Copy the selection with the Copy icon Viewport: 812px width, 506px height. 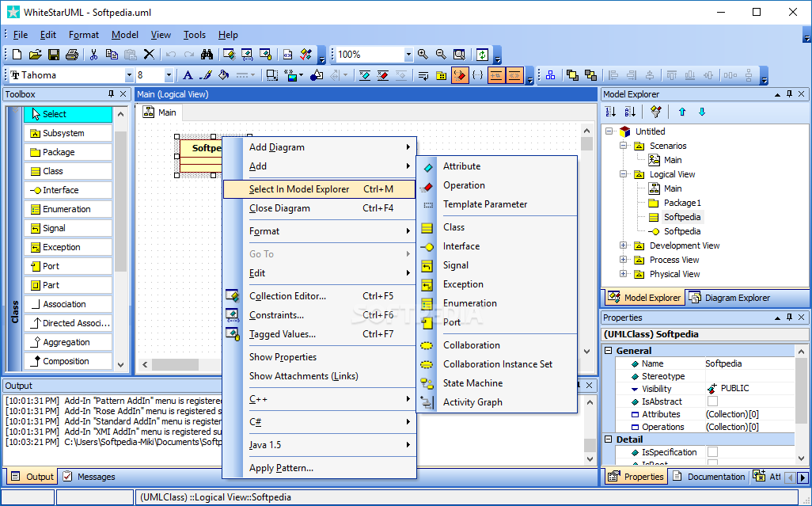click(x=112, y=55)
